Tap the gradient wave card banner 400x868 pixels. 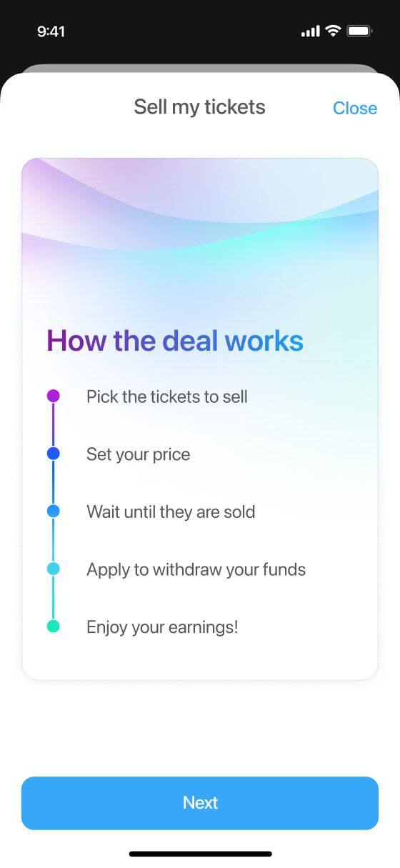(200, 207)
